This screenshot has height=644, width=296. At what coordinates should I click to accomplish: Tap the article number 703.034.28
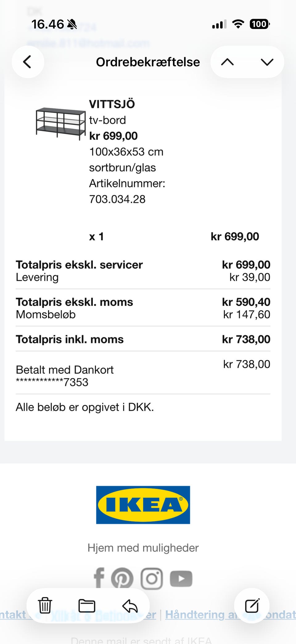pos(117,199)
